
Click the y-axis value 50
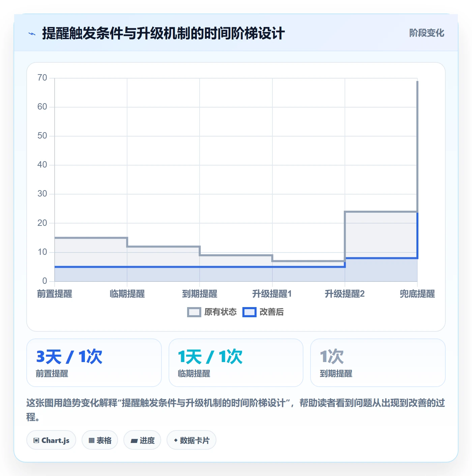click(x=42, y=136)
